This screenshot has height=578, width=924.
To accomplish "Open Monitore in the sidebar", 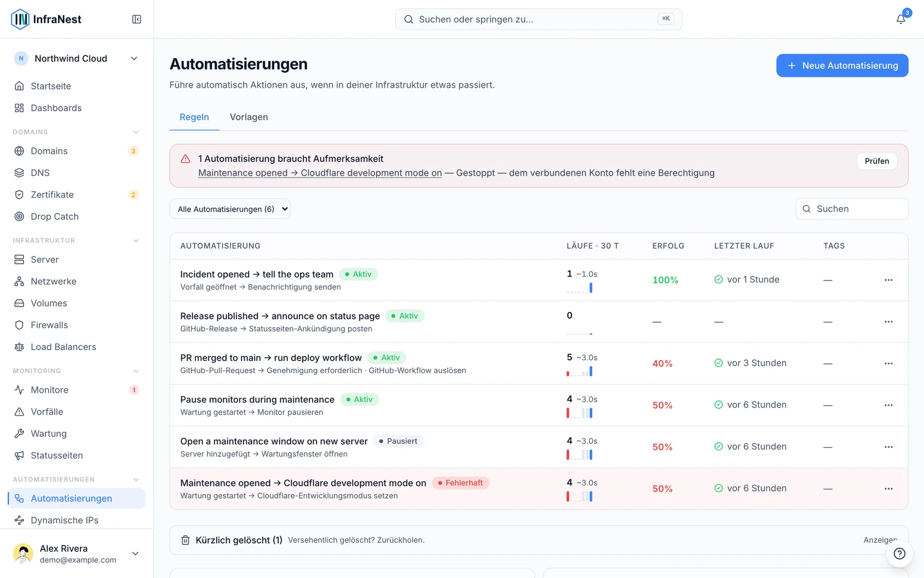I will (77, 390).
